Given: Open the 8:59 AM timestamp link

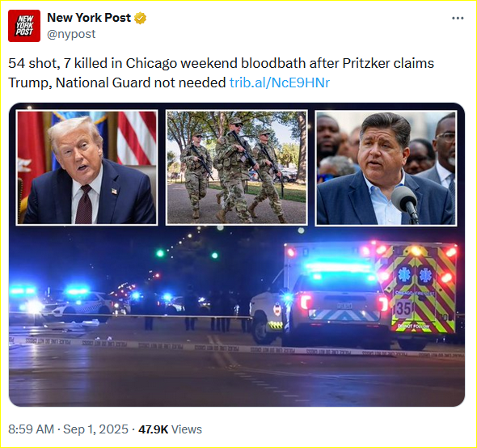Looking at the screenshot, I should pyautogui.click(x=31, y=429).
